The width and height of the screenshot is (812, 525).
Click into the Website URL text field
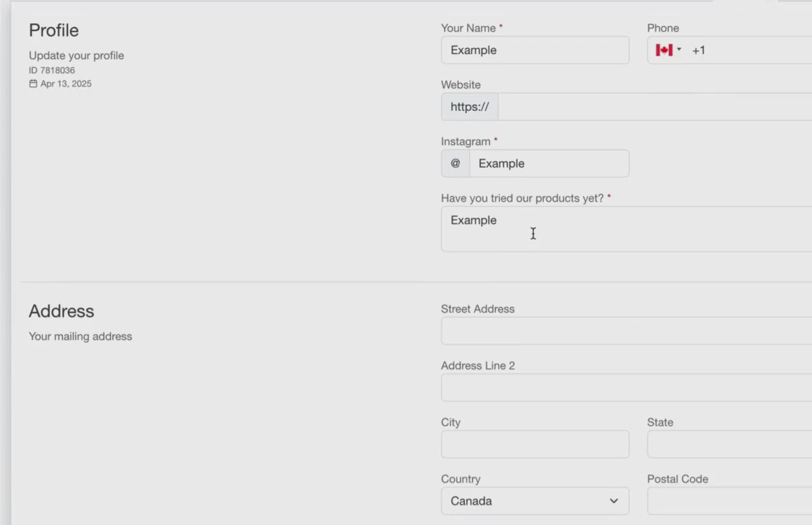coord(655,107)
